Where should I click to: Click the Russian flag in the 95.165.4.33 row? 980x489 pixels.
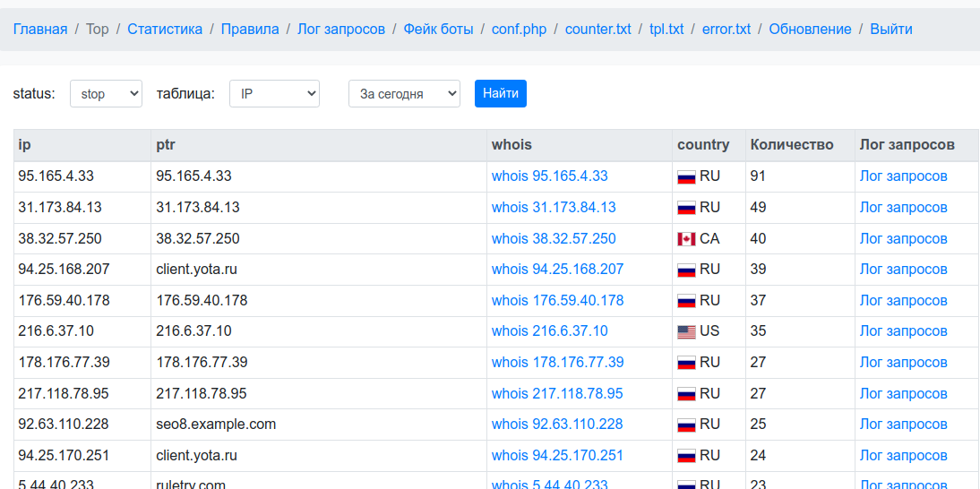point(686,177)
